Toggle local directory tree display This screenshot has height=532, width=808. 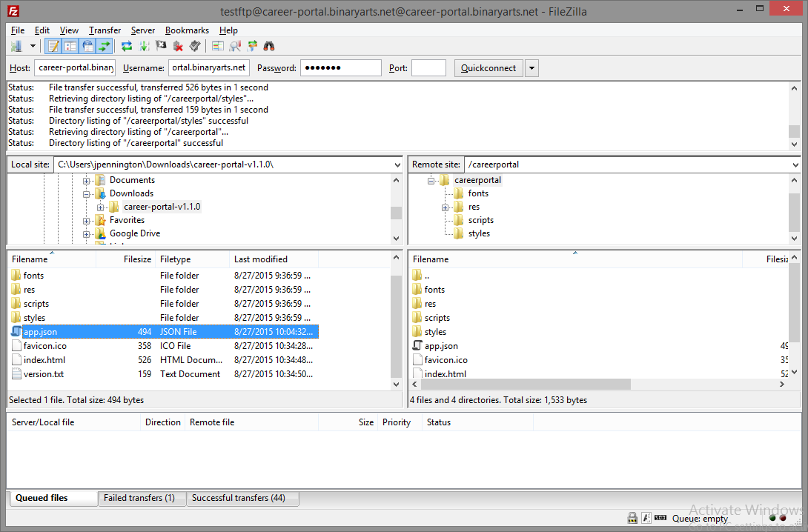(70, 47)
